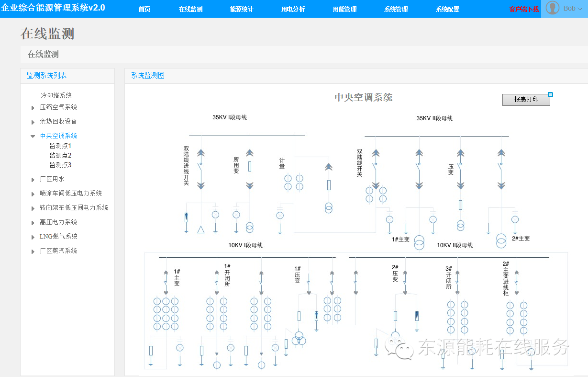The width and height of the screenshot is (588, 377).
Task: Open the 能源统计 menu
Action: pyautogui.click(x=242, y=9)
